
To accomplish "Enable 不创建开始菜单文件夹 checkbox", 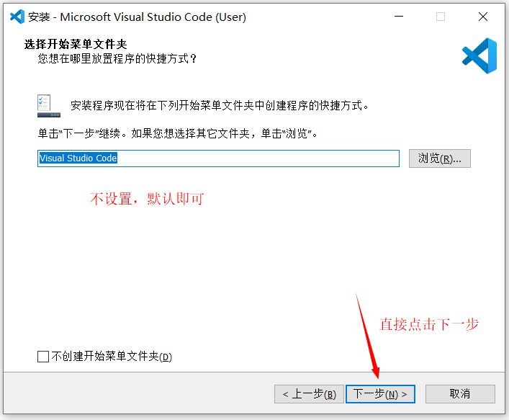I will point(43,357).
